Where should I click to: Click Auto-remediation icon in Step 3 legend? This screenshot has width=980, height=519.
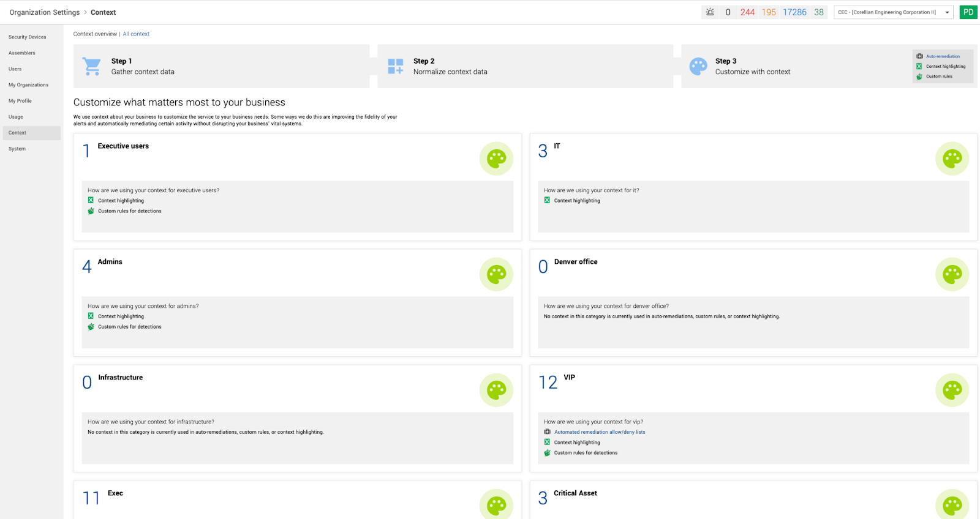(x=919, y=56)
